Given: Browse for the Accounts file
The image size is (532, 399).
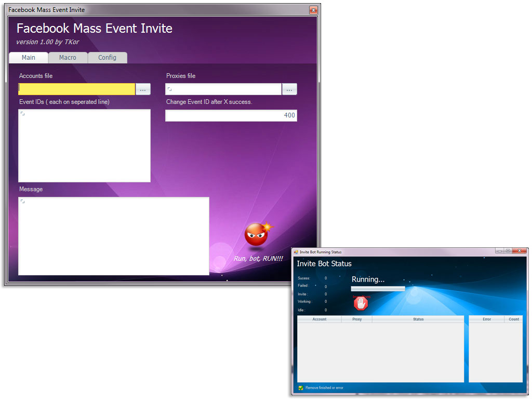Looking at the screenshot, I should point(143,89).
